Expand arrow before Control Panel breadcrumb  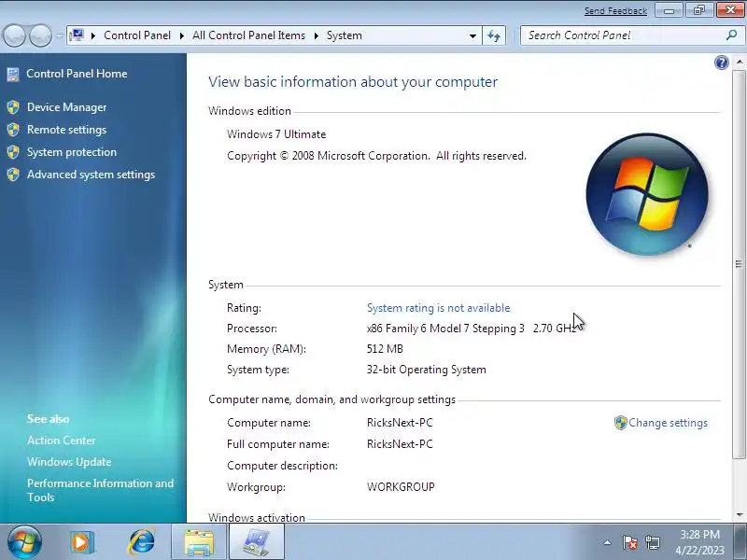click(93, 35)
